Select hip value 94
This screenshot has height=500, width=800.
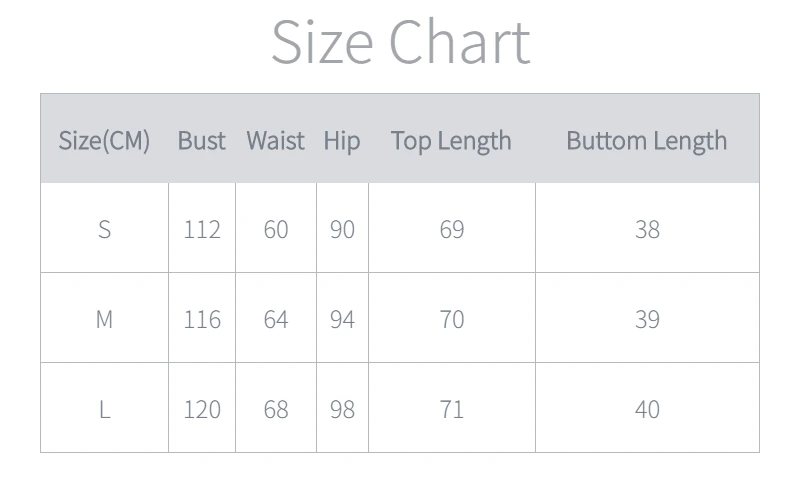(342, 319)
